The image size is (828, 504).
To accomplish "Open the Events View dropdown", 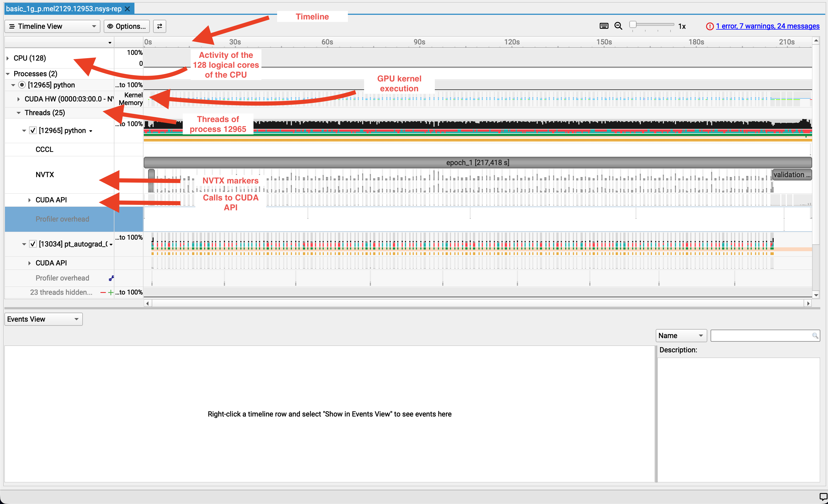I will coord(43,319).
